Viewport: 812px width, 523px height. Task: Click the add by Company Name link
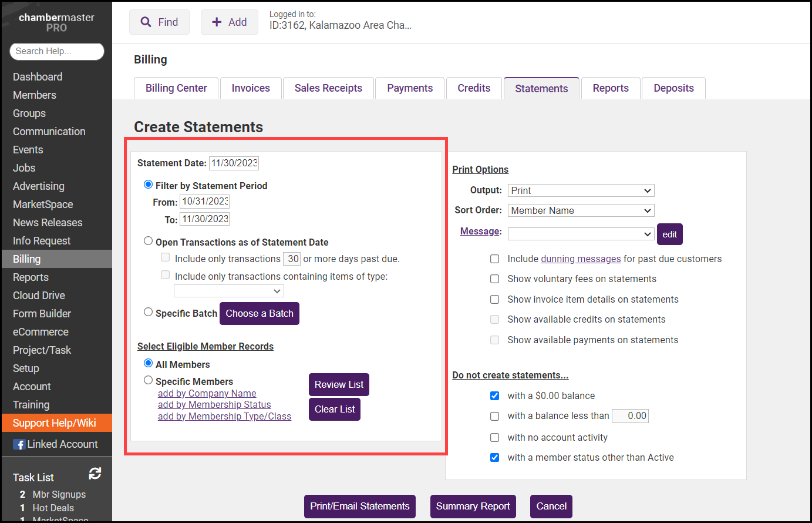(x=207, y=394)
